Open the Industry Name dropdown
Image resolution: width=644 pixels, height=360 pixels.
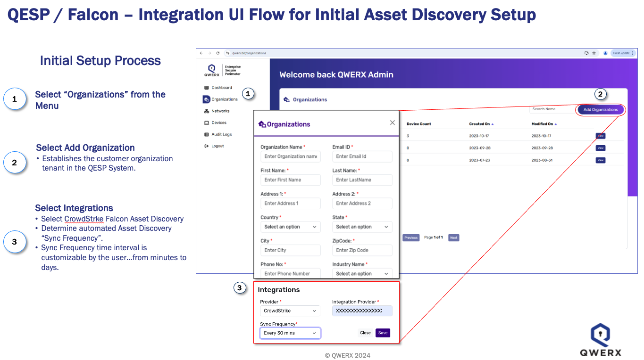click(x=362, y=273)
